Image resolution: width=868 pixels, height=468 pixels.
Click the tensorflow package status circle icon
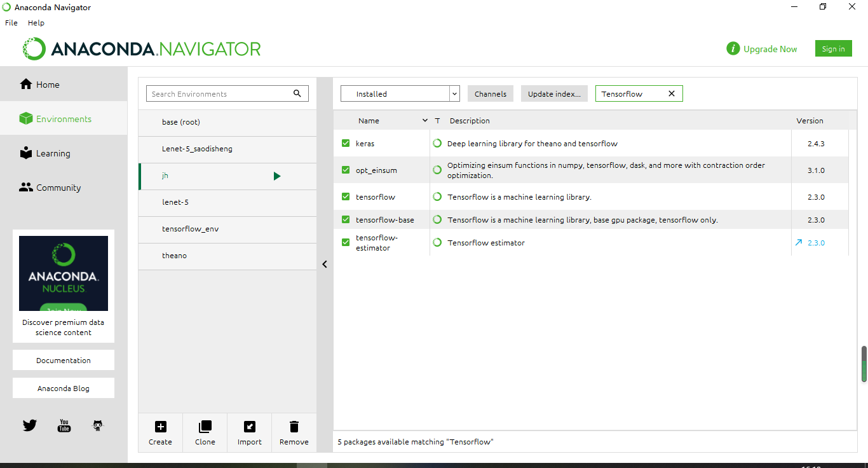click(437, 196)
